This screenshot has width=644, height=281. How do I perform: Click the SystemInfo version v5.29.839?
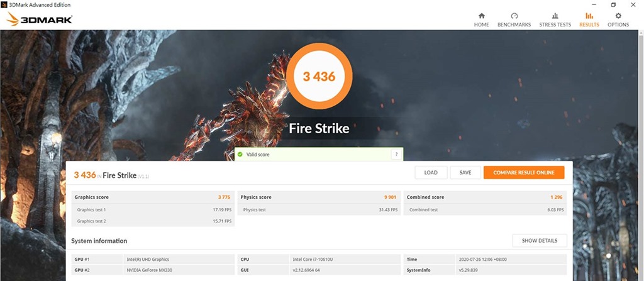pyautogui.click(x=468, y=270)
